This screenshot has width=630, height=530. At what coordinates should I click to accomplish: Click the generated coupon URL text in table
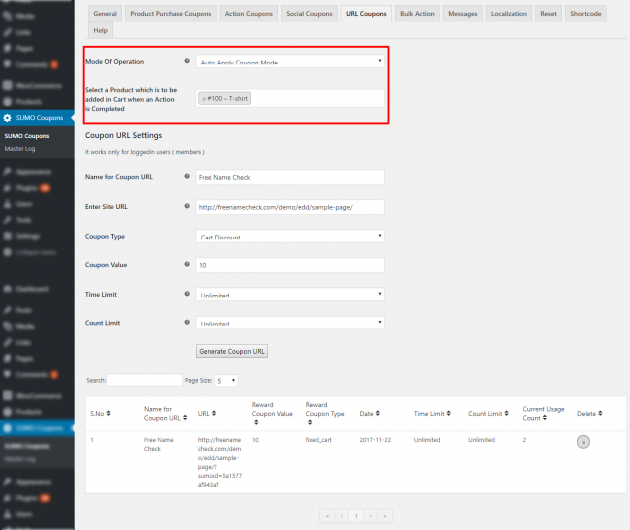tap(220, 462)
